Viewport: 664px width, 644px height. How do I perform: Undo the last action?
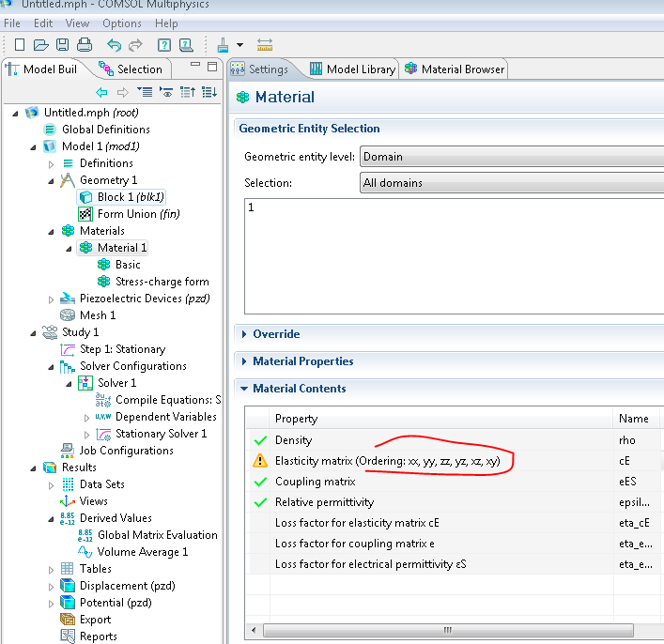coord(114,44)
